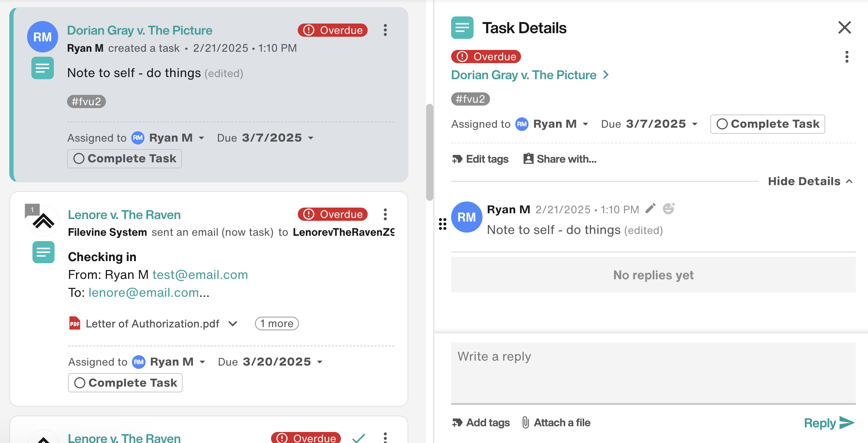Show 1 more attachments

click(277, 324)
